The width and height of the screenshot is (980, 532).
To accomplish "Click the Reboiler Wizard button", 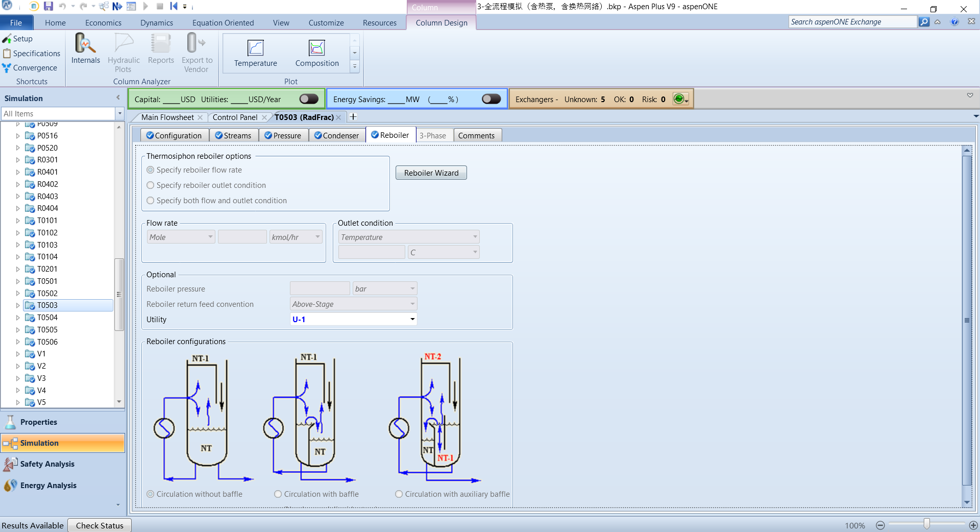I will click(431, 173).
